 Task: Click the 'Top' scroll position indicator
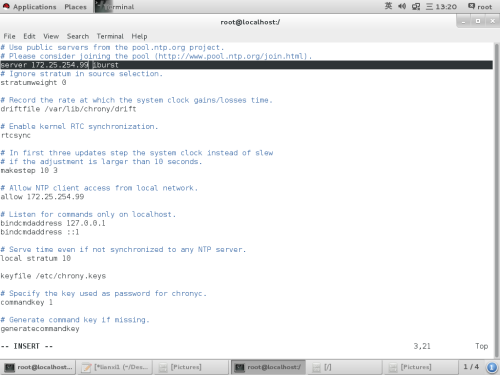[482, 346]
